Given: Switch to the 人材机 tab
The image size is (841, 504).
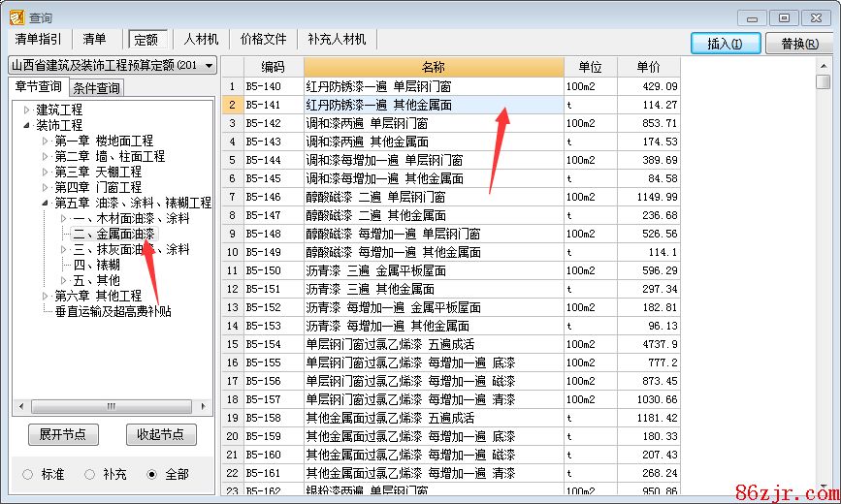Looking at the screenshot, I should (x=202, y=39).
